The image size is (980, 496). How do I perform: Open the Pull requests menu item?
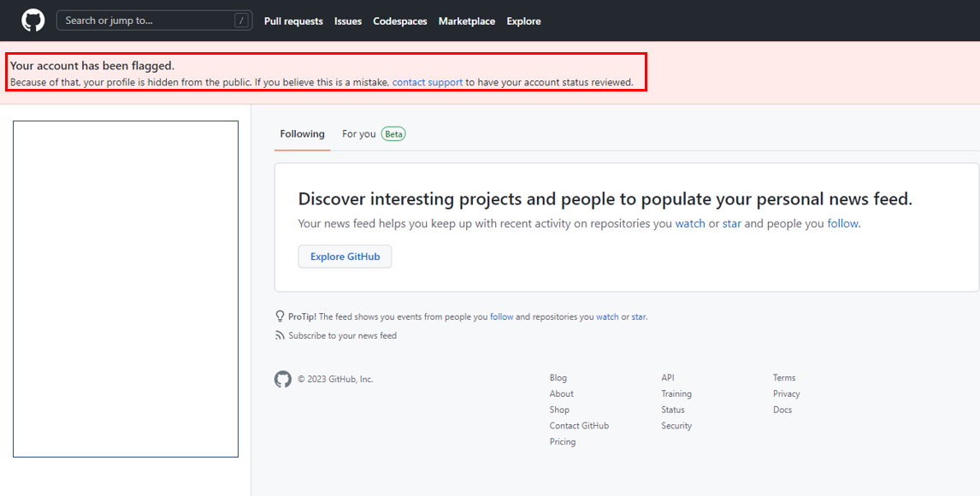pos(293,21)
